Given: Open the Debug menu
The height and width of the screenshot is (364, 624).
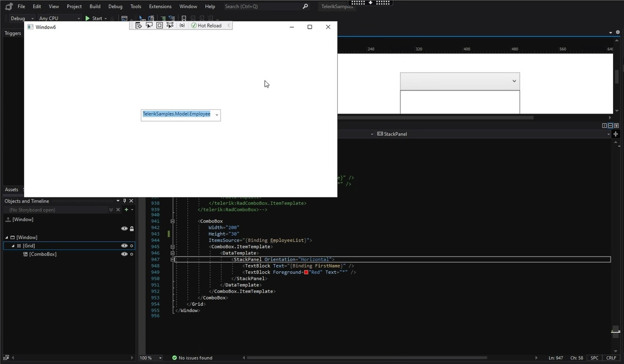Looking at the screenshot, I should (x=115, y=6).
